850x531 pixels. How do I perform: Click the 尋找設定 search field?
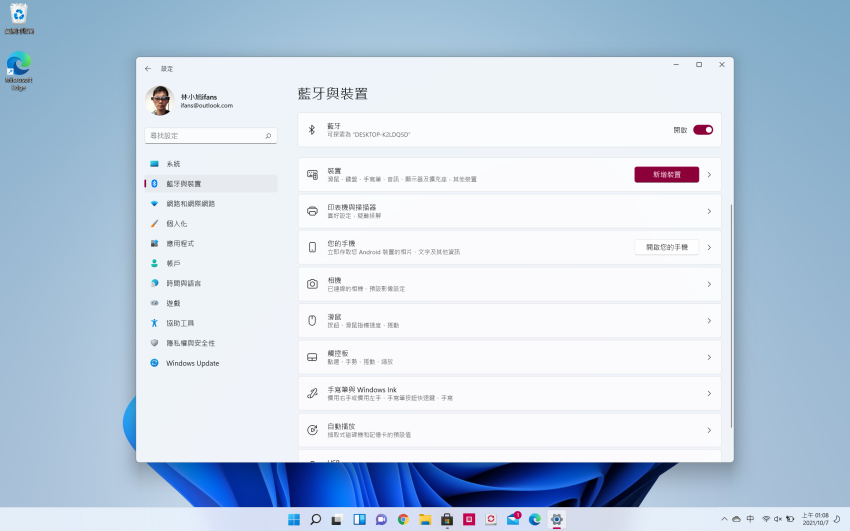(211, 135)
